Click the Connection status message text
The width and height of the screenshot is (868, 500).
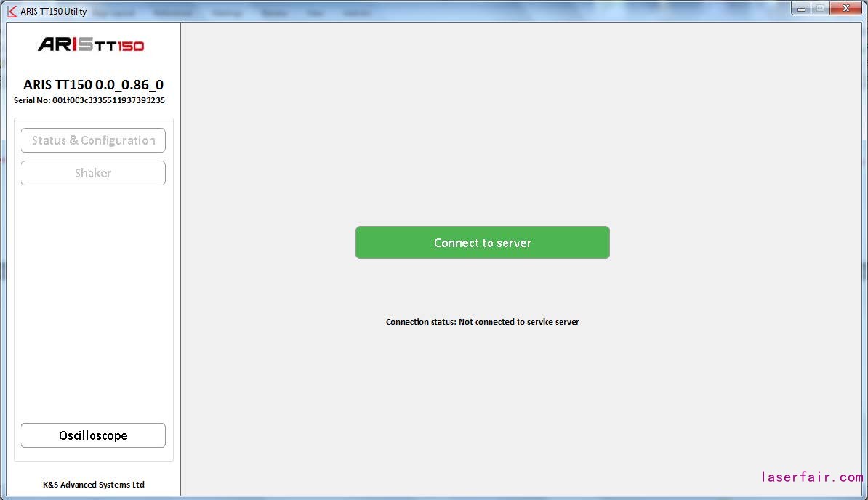coord(482,322)
